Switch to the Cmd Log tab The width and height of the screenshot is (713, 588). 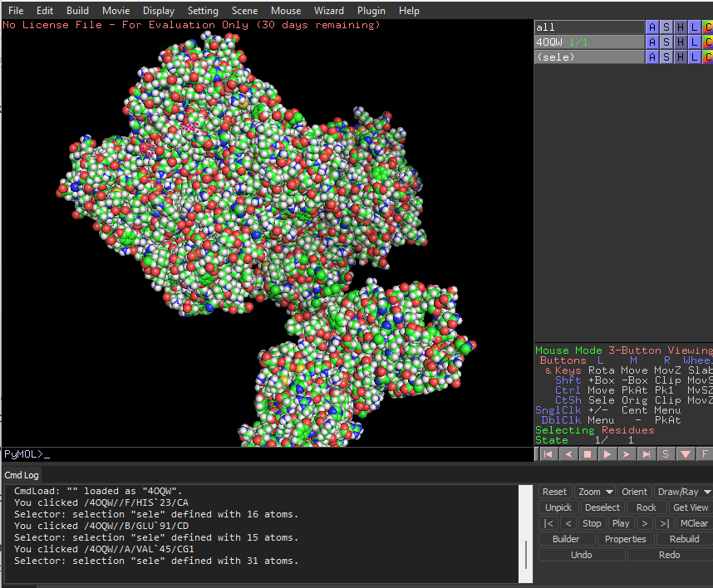(22, 475)
